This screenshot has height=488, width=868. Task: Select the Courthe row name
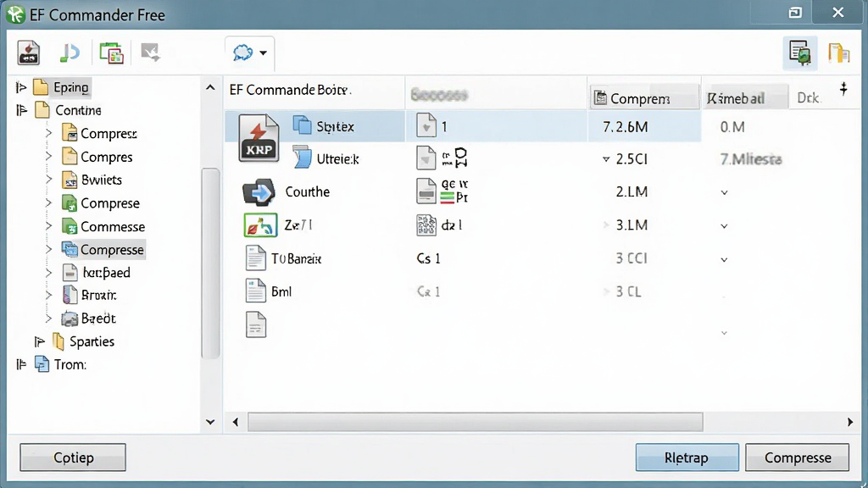[x=307, y=192]
